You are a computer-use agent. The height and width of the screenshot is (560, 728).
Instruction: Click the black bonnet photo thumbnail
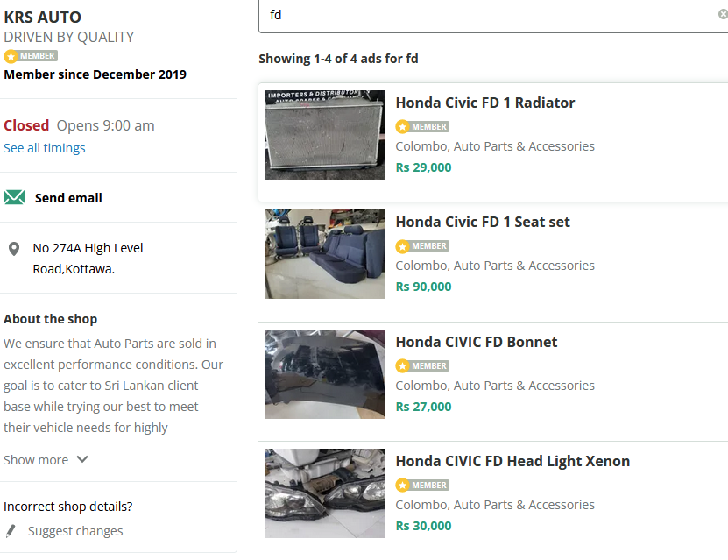click(325, 374)
